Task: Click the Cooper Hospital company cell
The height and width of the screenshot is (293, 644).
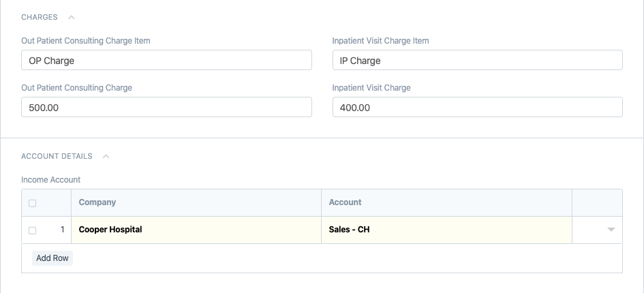Action: click(x=196, y=230)
